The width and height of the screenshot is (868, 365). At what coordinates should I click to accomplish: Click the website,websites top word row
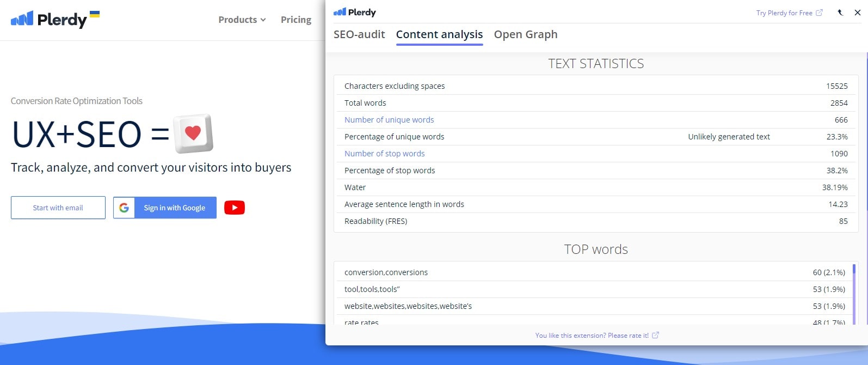click(x=593, y=306)
